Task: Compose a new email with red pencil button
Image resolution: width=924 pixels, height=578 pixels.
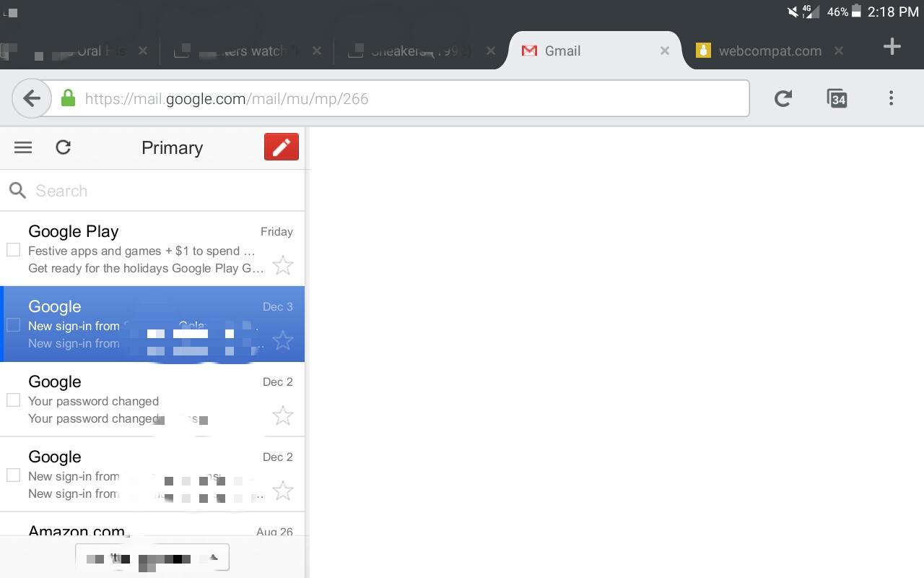Action: pos(282,147)
